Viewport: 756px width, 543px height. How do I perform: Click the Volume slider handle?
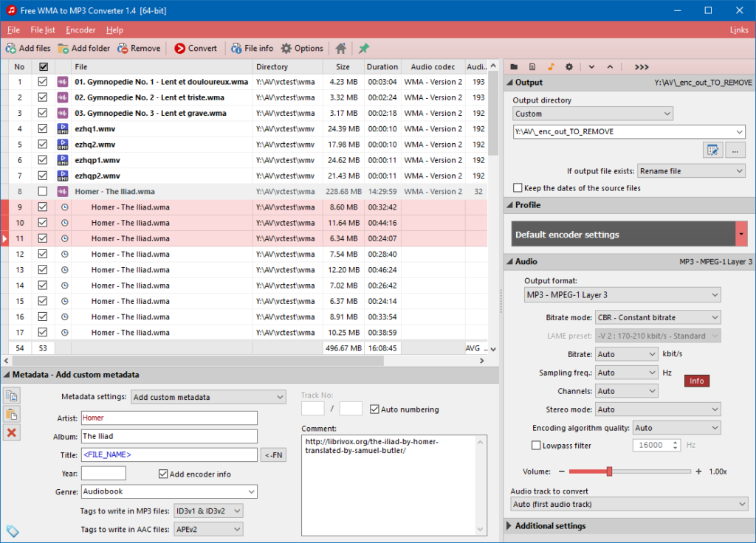pos(609,471)
